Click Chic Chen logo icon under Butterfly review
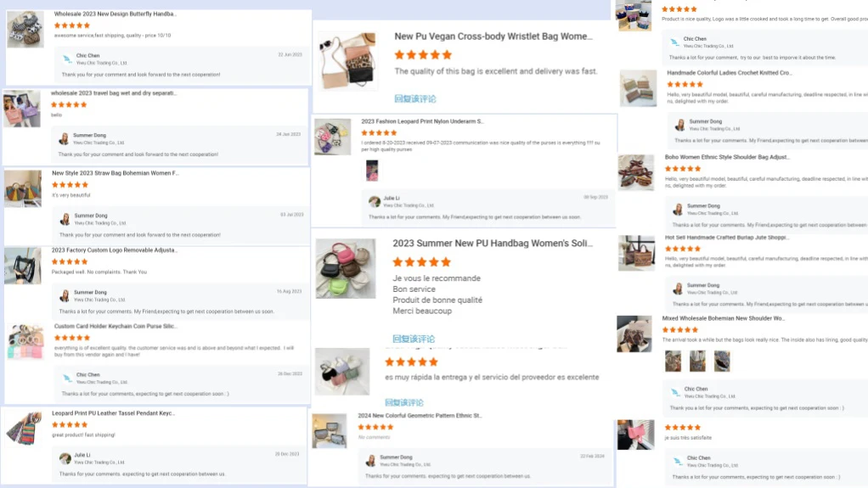This screenshot has width=868, height=488. 67,59
